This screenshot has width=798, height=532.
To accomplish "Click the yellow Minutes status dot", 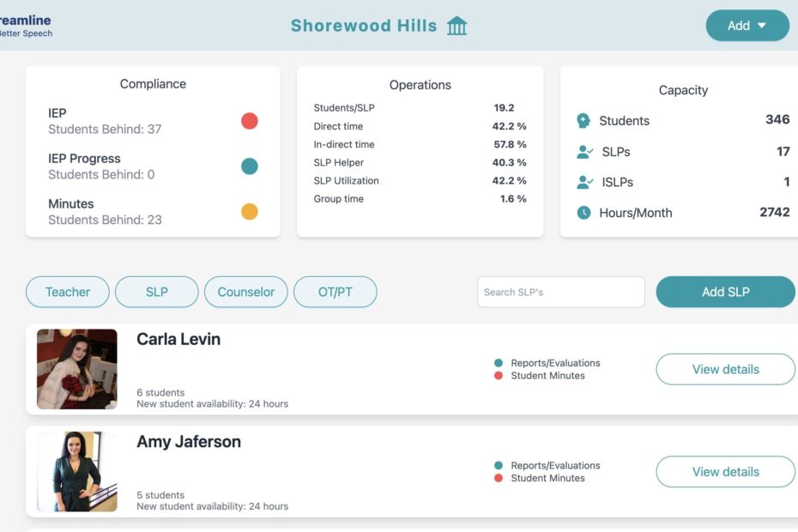I will coord(250,212).
